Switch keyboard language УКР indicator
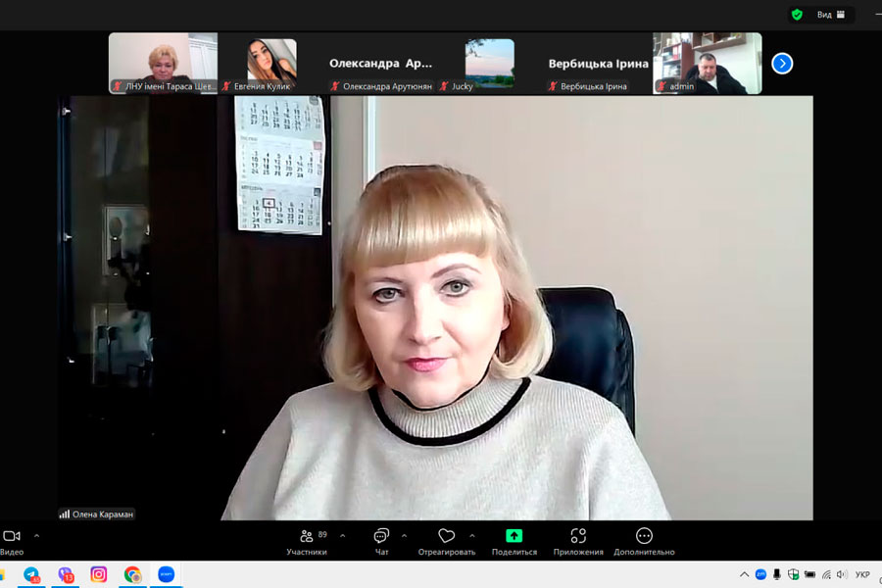Viewport: 882px width, 588px height. pyautogui.click(x=862, y=574)
